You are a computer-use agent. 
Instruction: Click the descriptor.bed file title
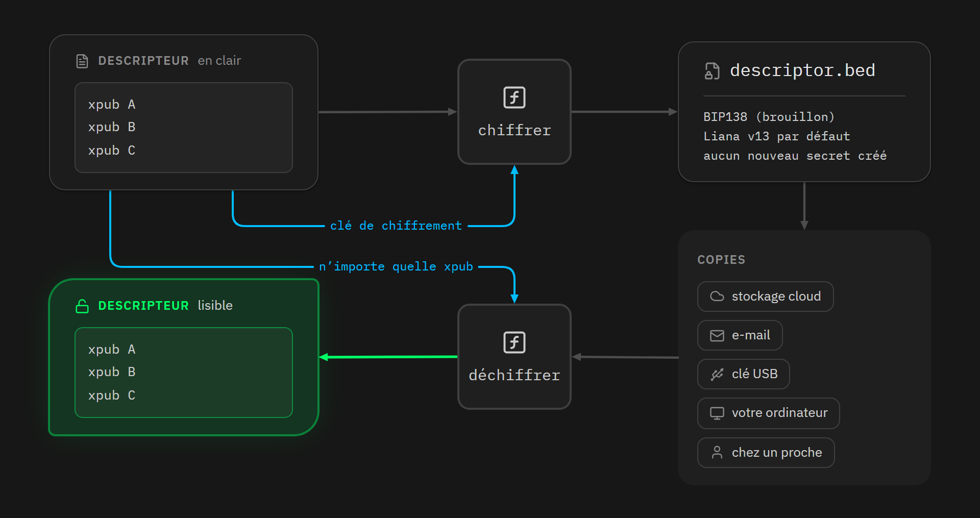coord(802,70)
